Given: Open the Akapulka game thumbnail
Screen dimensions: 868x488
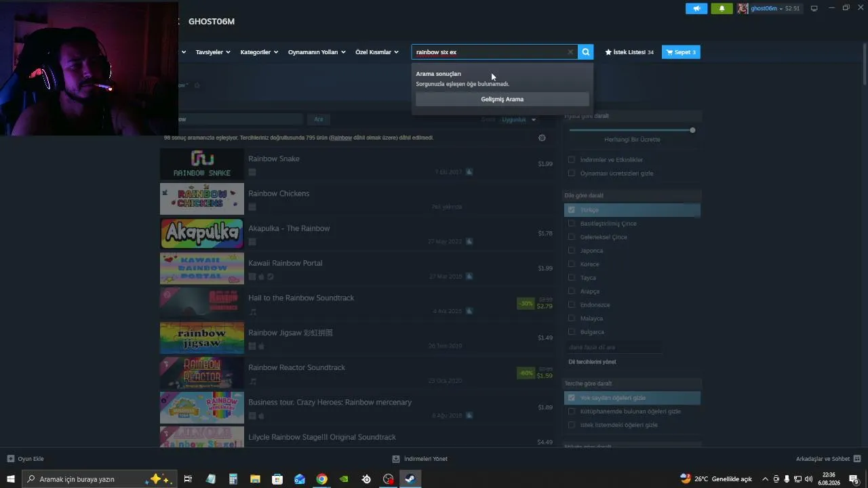Looking at the screenshot, I should [x=202, y=234].
